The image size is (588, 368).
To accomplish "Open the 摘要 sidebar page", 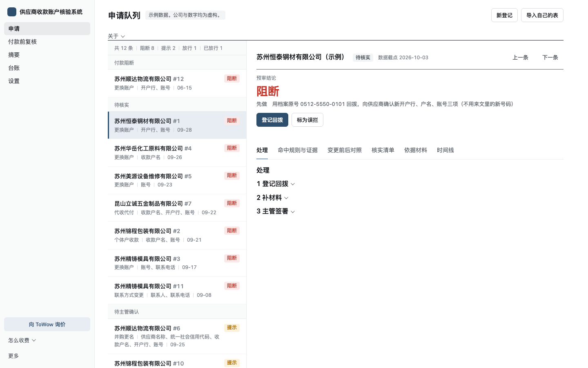I will [x=47, y=55].
